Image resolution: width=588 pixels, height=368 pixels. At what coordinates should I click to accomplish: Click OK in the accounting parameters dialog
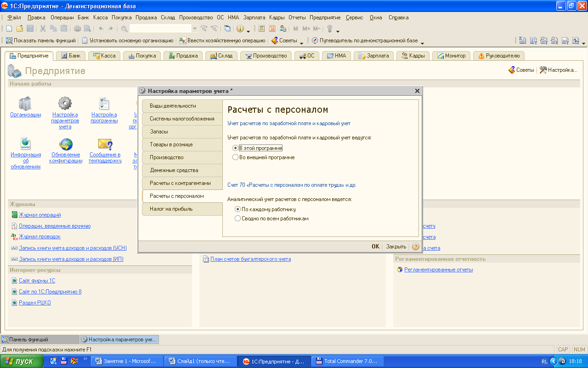(x=375, y=247)
